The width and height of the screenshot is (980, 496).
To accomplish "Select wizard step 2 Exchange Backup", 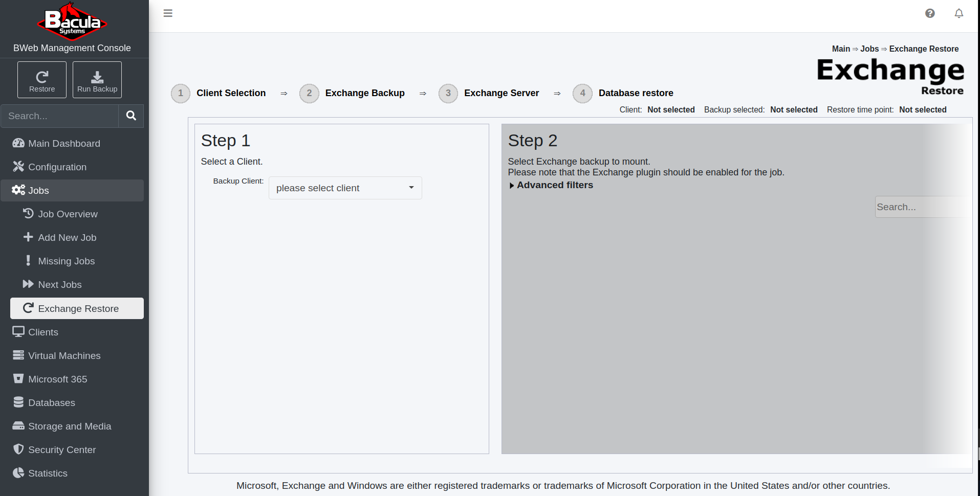I will (352, 93).
